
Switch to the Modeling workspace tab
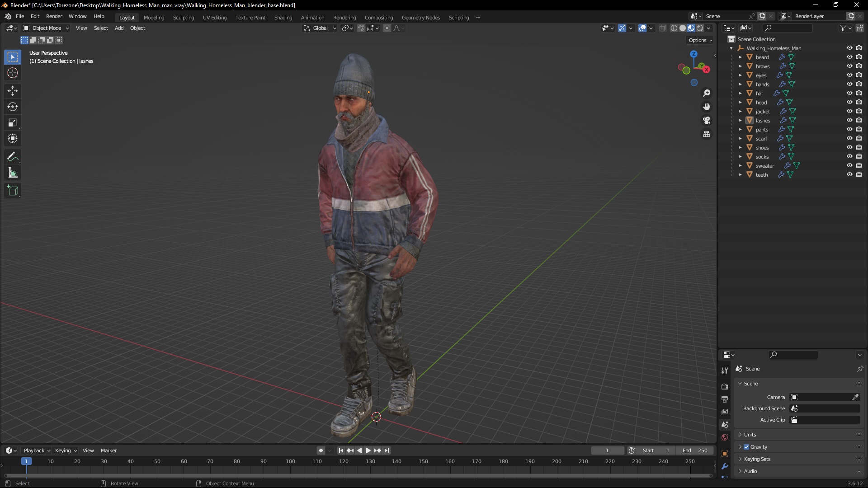tap(154, 18)
